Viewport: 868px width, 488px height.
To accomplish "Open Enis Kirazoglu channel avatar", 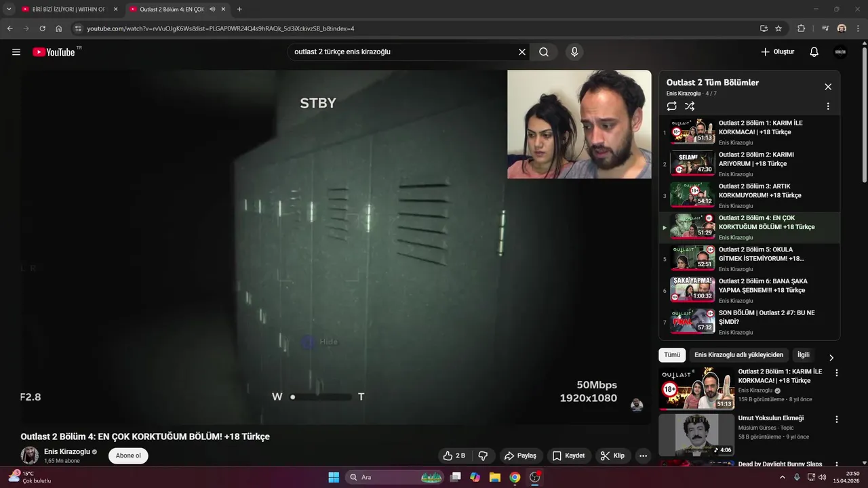I will (30, 455).
